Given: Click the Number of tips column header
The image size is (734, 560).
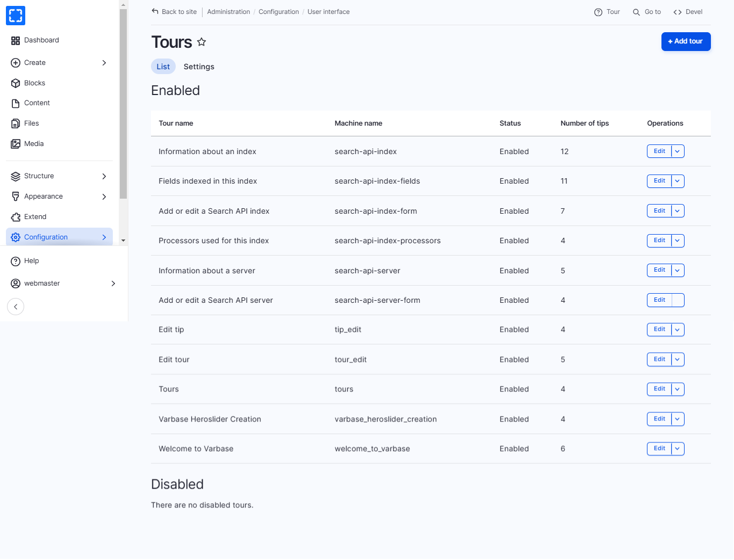Looking at the screenshot, I should click(x=585, y=123).
